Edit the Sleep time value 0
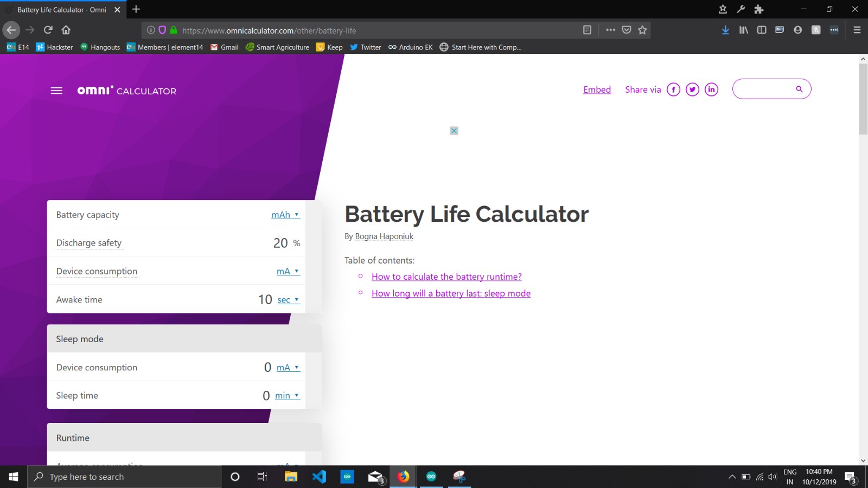This screenshot has width=868, height=488. point(266,396)
